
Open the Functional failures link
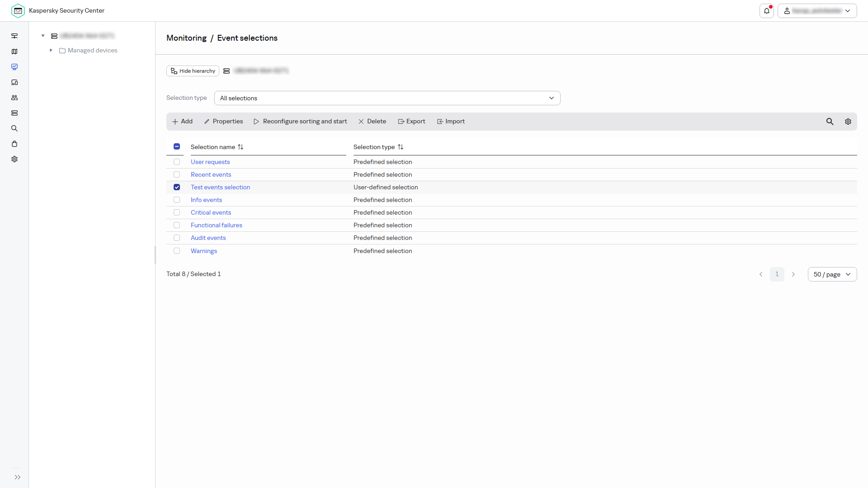(216, 225)
